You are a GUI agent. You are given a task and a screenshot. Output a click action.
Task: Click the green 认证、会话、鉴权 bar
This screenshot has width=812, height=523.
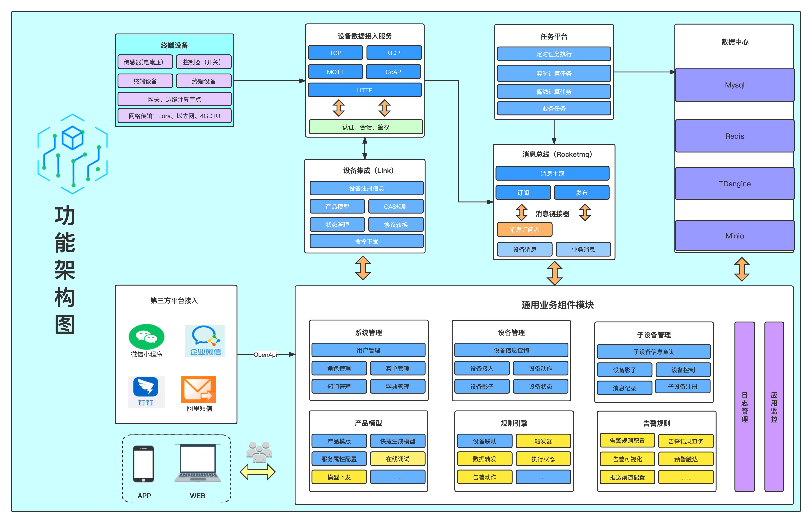[x=365, y=127]
